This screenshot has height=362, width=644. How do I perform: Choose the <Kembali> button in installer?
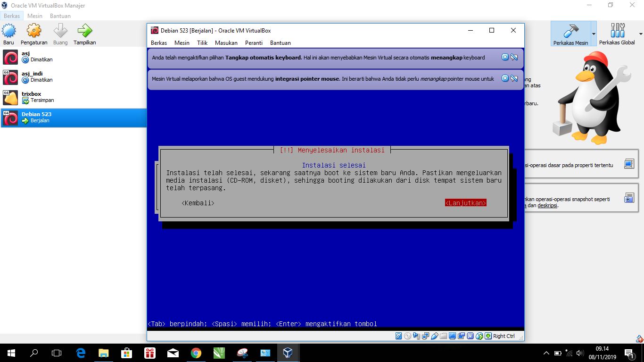tap(198, 203)
